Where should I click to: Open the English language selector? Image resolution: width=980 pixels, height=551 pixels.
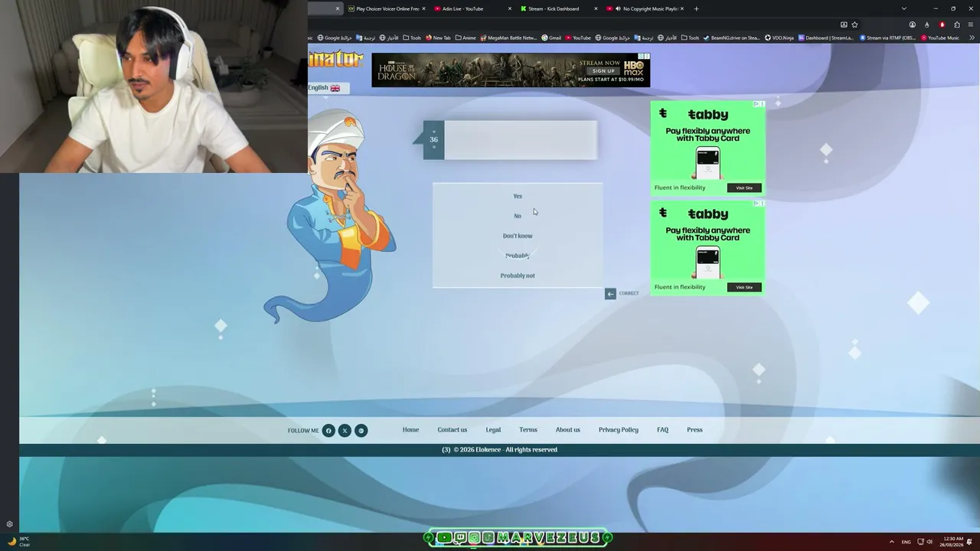[328, 88]
